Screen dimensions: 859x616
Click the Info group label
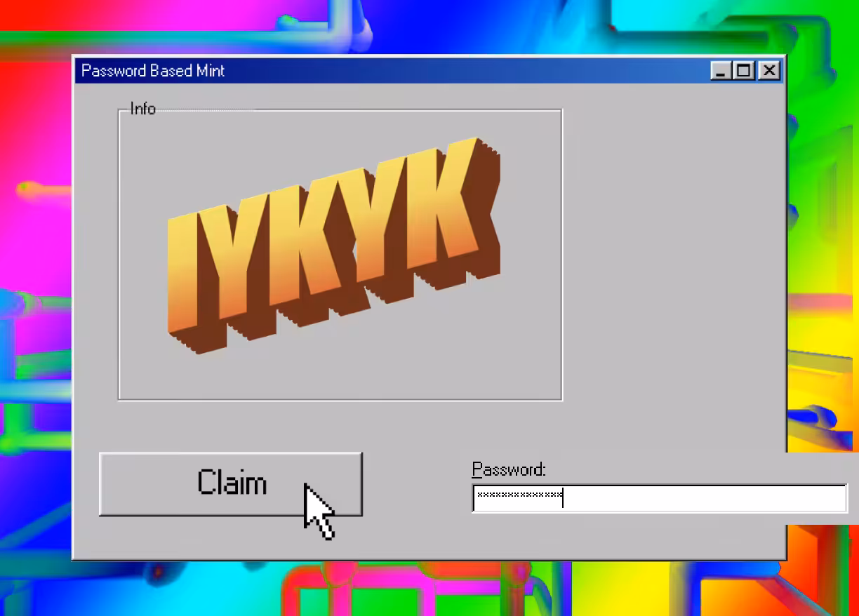(143, 109)
